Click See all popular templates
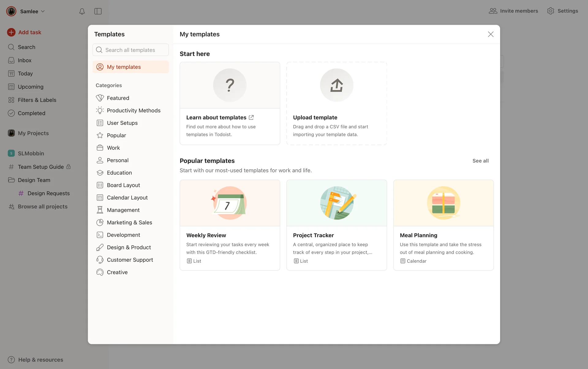Screen dimensions: 588x369 point(480,161)
